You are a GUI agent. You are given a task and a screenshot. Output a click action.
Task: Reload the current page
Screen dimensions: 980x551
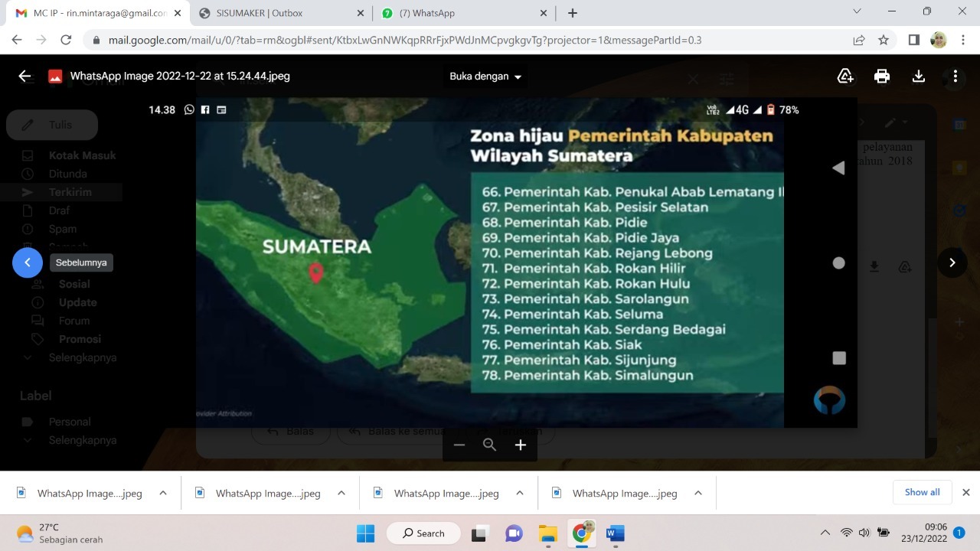66,40
